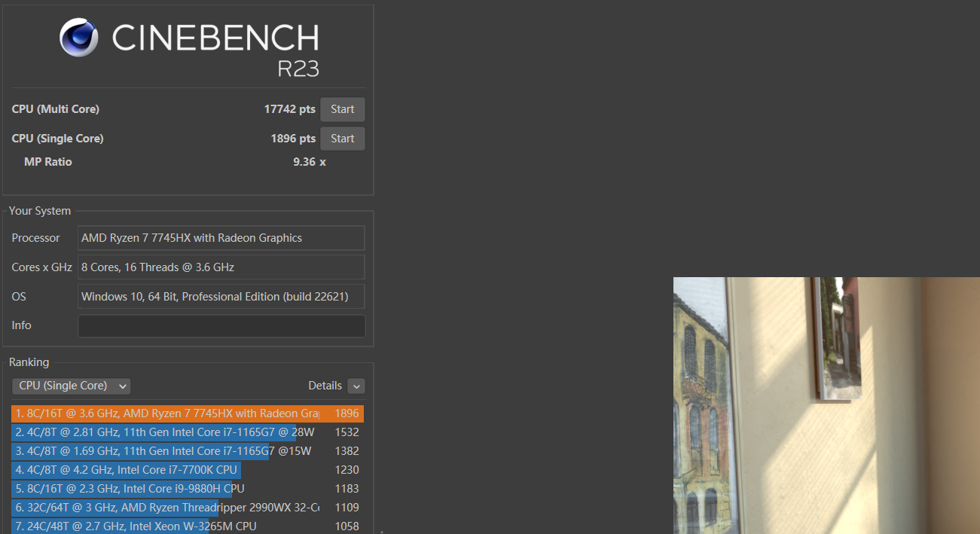This screenshot has width=980, height=534.
Task: Click the Cinebench R23 logo icon
Action: pyautogui.click(x=79, y=38)
